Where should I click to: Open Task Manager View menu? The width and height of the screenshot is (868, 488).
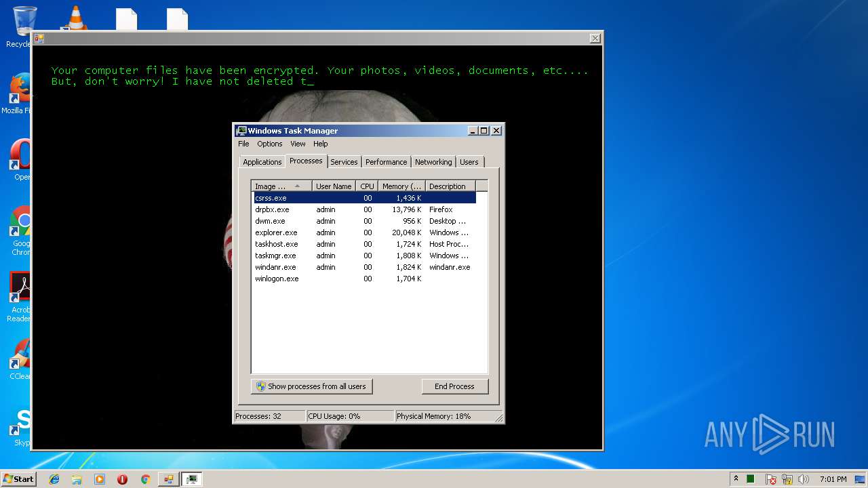pyautogui.click(x=298, y=144)
